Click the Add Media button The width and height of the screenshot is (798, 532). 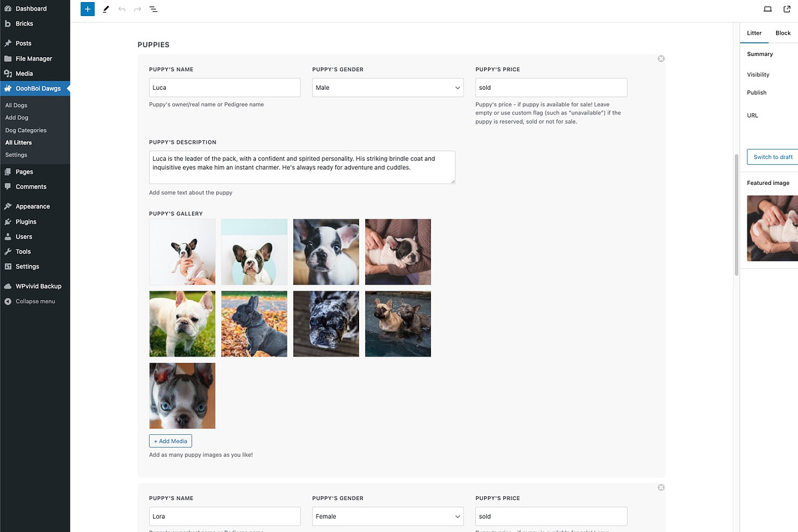(x=170, y=441)
